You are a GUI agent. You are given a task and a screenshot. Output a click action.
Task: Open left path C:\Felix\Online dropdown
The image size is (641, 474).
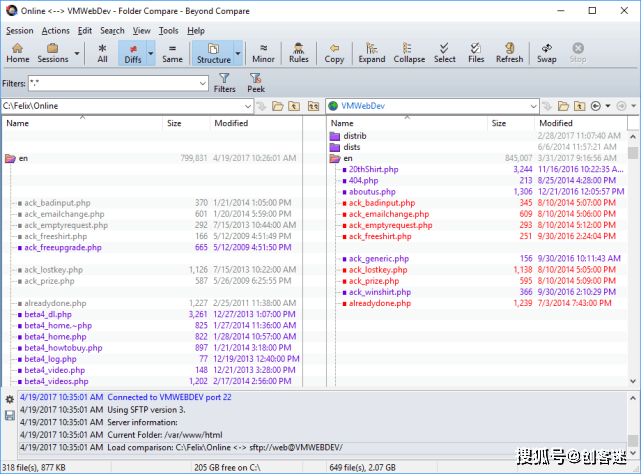click(x=247, y=105)
